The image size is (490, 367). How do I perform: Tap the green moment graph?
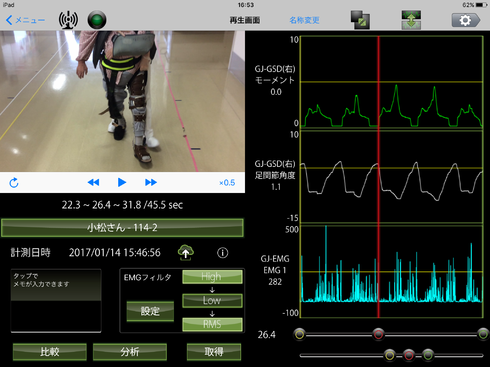(x=392, y=82)
